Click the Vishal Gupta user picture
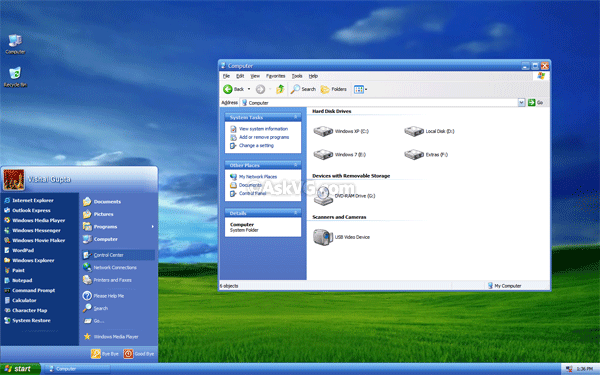This screenshot has height=375, width=600. tap(14, 179)
